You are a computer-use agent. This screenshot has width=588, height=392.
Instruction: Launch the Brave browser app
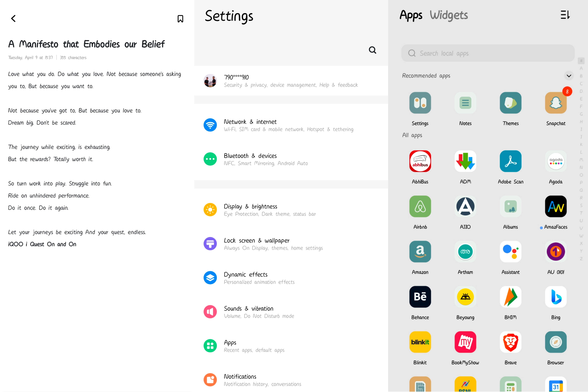[x=510, y=342]
